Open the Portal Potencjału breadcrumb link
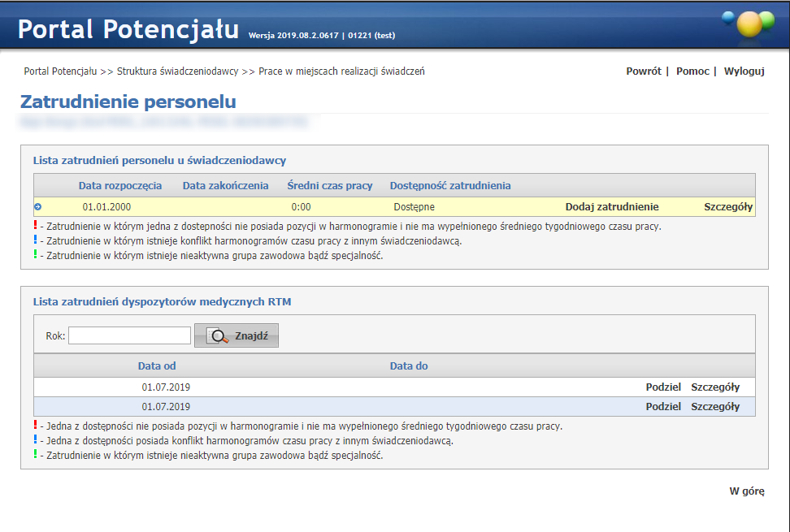 (60, 71)
